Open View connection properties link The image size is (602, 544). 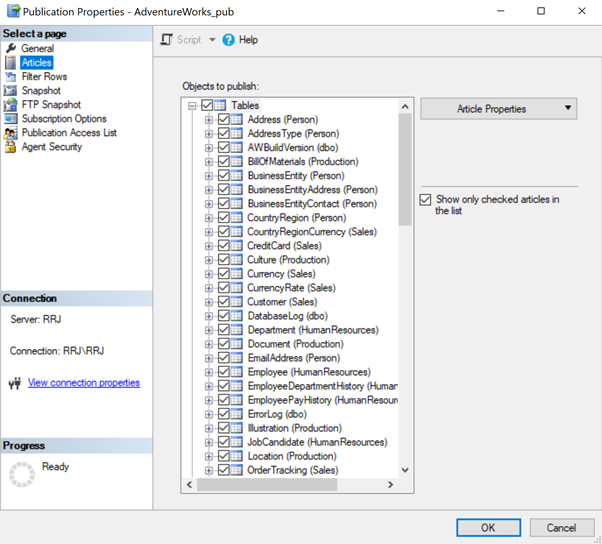point(84,383)
